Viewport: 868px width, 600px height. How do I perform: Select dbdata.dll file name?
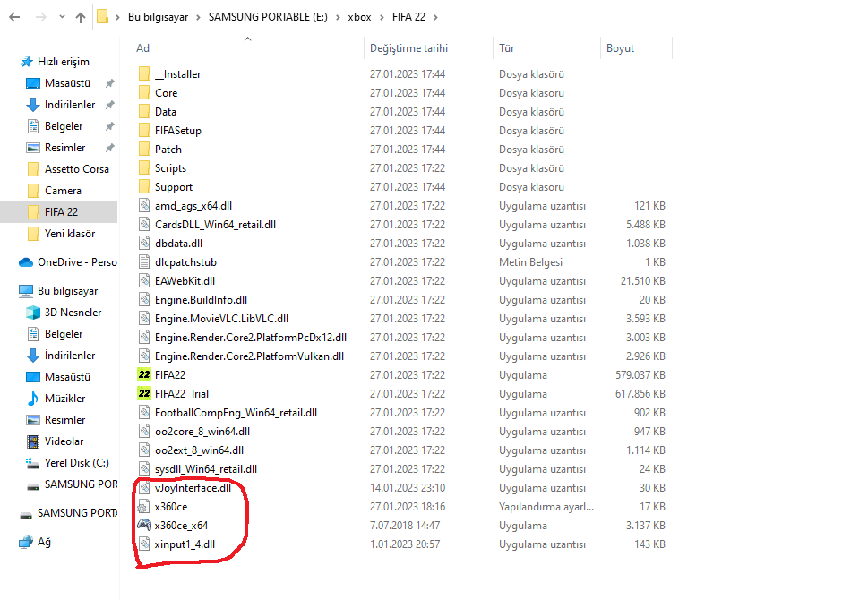coord(178,244)
